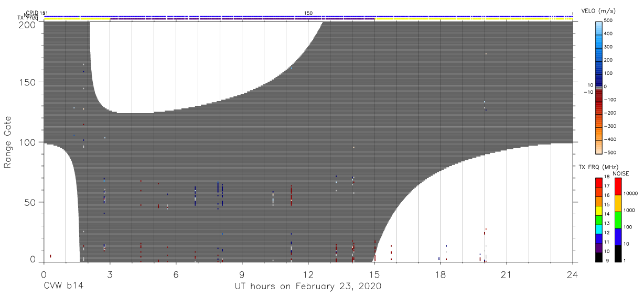Click the UT hours axis tick '18'
644x297 pixels.
pos(441,274)
